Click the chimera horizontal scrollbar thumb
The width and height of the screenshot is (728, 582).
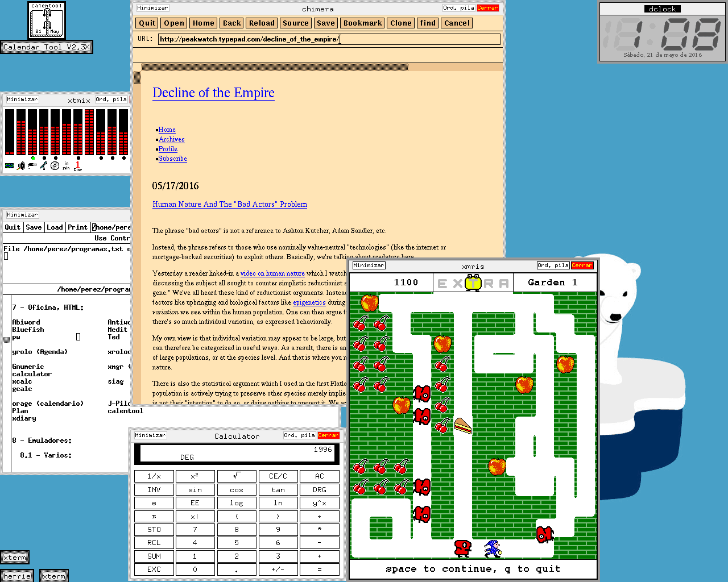click(275, 67)
